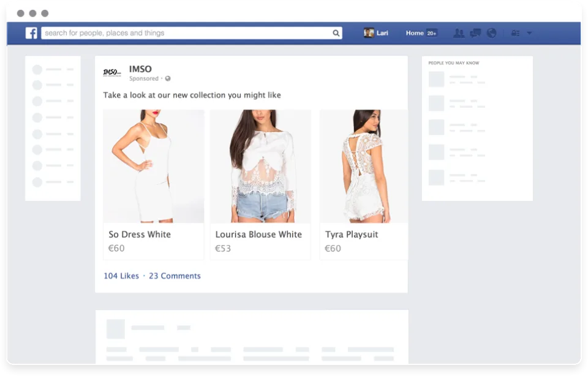Click the search magnifier icon

[x=336, y=33]
